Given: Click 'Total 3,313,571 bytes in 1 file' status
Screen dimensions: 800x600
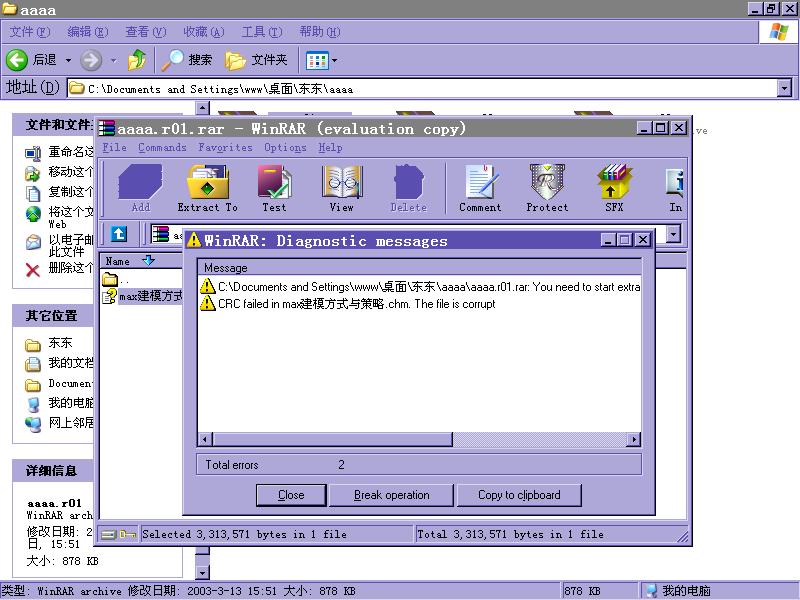Looking at the screenshot, I should coord(546,534).
